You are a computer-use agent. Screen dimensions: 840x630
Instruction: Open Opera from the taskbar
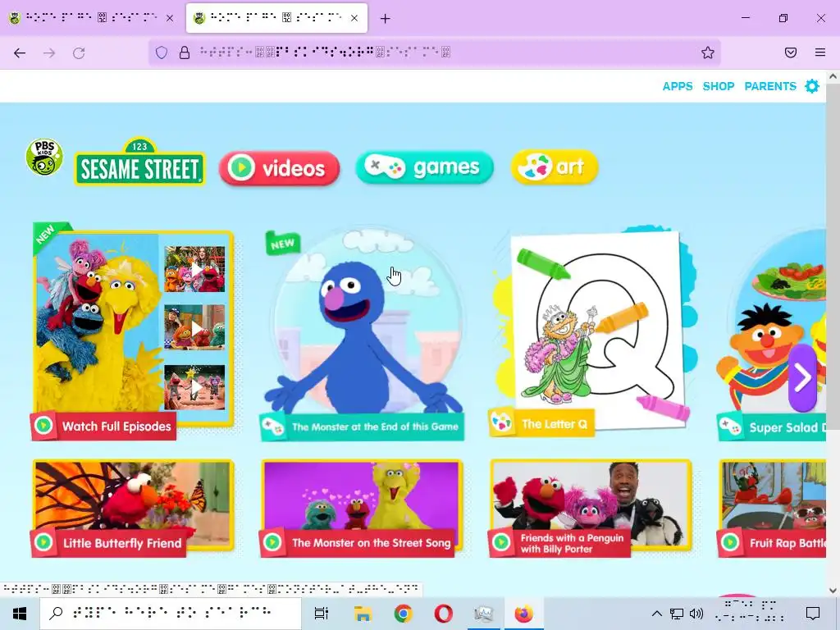pos(443,614)
